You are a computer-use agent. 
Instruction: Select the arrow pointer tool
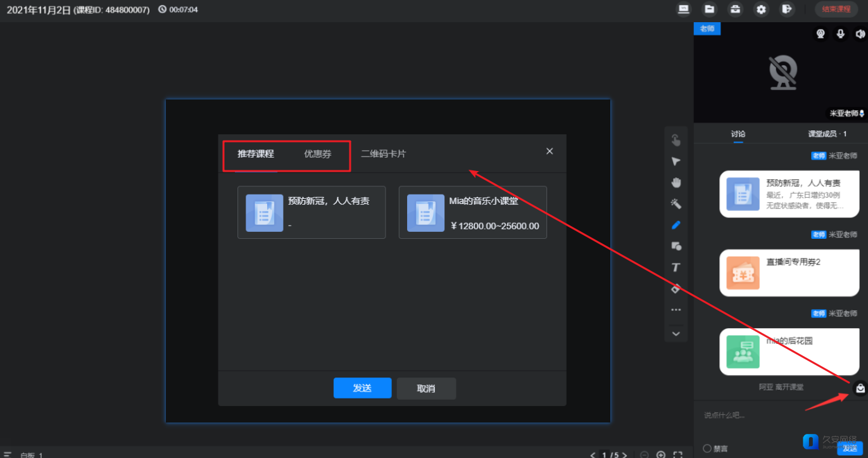[676, 162]
